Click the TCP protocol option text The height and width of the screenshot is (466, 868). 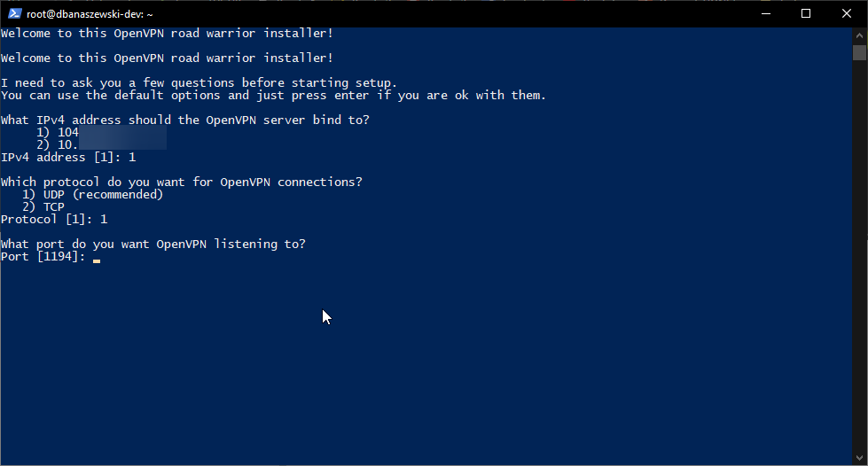pyautogui.click(x=53, y=207)
